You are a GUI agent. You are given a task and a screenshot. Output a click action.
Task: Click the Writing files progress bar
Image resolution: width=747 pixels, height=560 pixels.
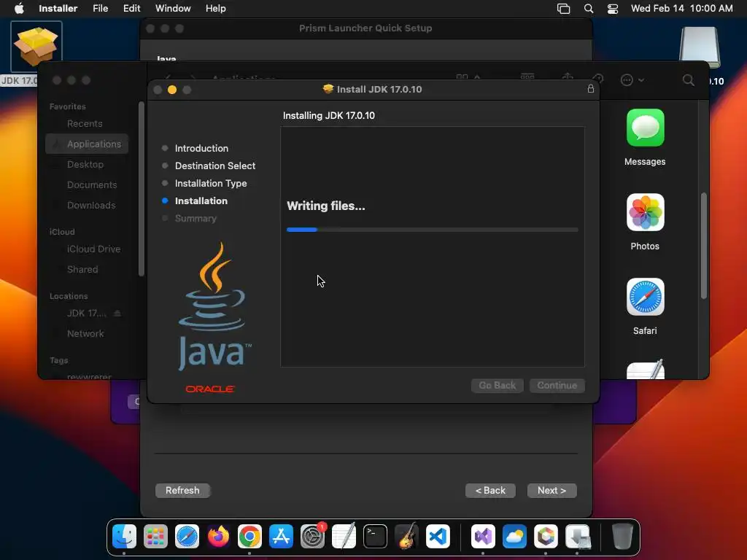pyautogui.click(x=432, y=230)
